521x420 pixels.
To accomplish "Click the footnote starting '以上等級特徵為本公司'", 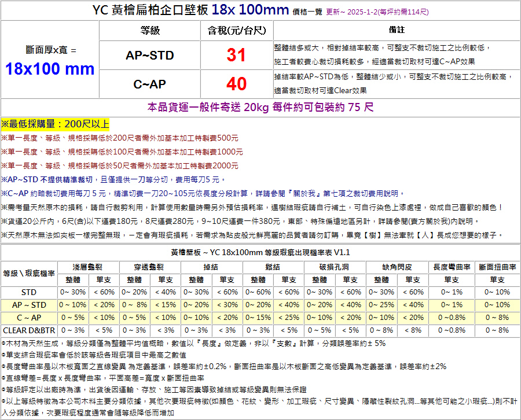I will (x=259, y=407).
